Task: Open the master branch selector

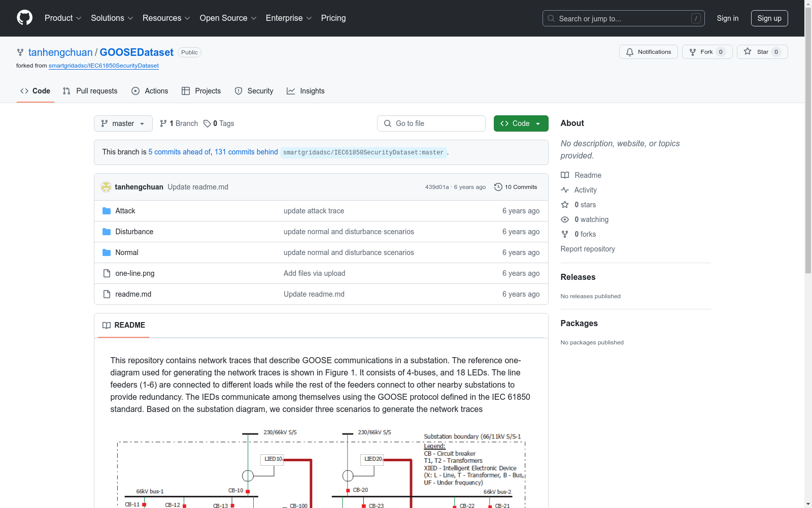Action: click(123, 123)
